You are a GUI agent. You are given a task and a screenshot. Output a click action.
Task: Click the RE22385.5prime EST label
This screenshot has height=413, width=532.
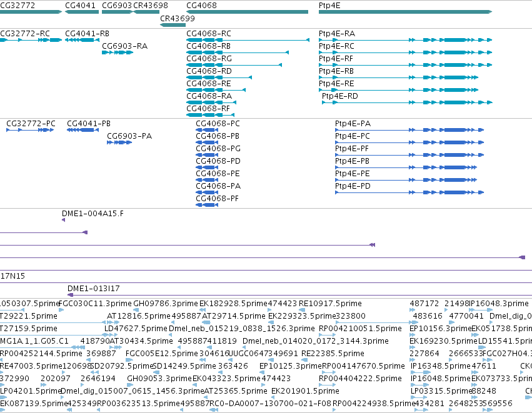coord(333,354)
